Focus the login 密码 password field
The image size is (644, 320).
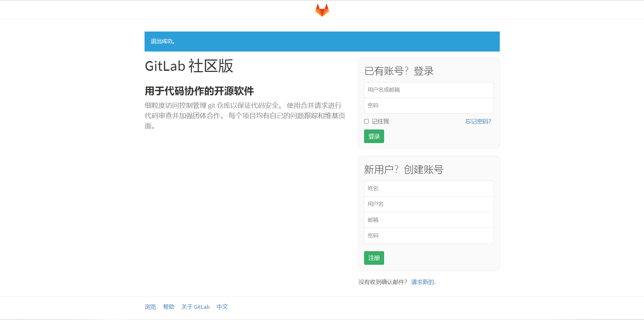click(x=429, y=105)
